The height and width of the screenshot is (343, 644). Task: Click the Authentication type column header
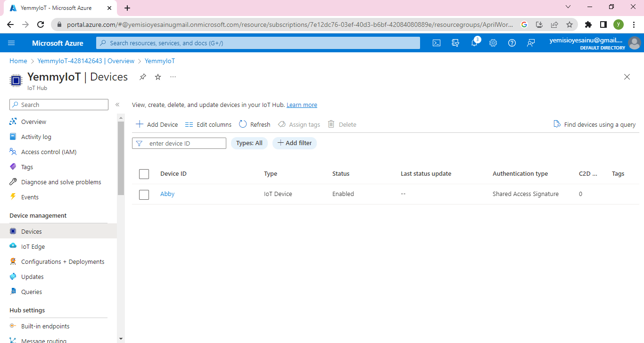click(520, 174)
